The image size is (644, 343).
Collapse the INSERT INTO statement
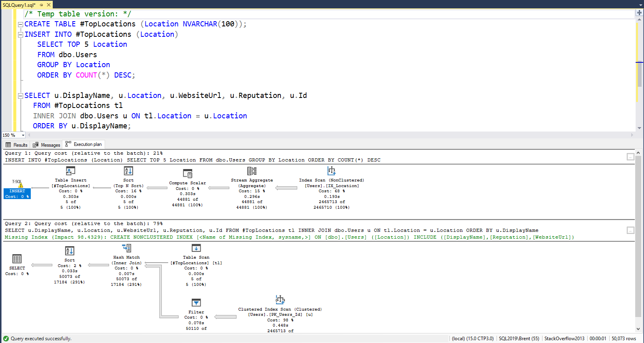(x=20, y=34)
